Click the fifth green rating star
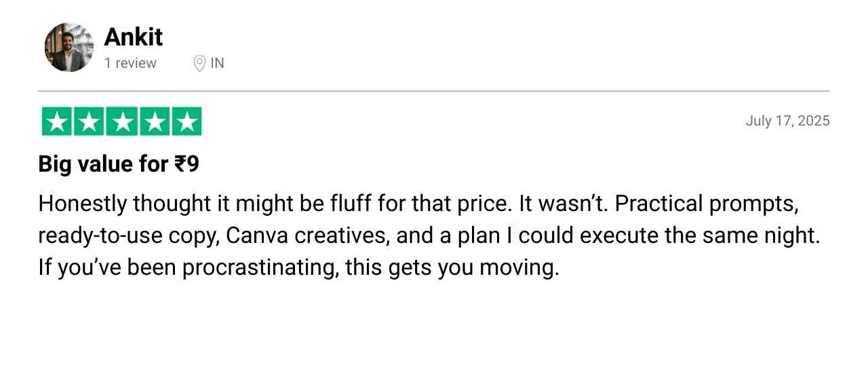Screen dimensions: 868x380 [x=186, y=121]
